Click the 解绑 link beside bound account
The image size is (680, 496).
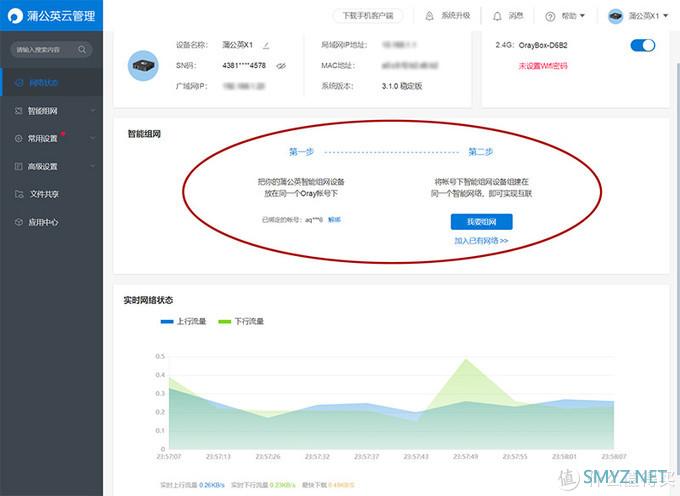pyautogui.click(x=334, y=220)
